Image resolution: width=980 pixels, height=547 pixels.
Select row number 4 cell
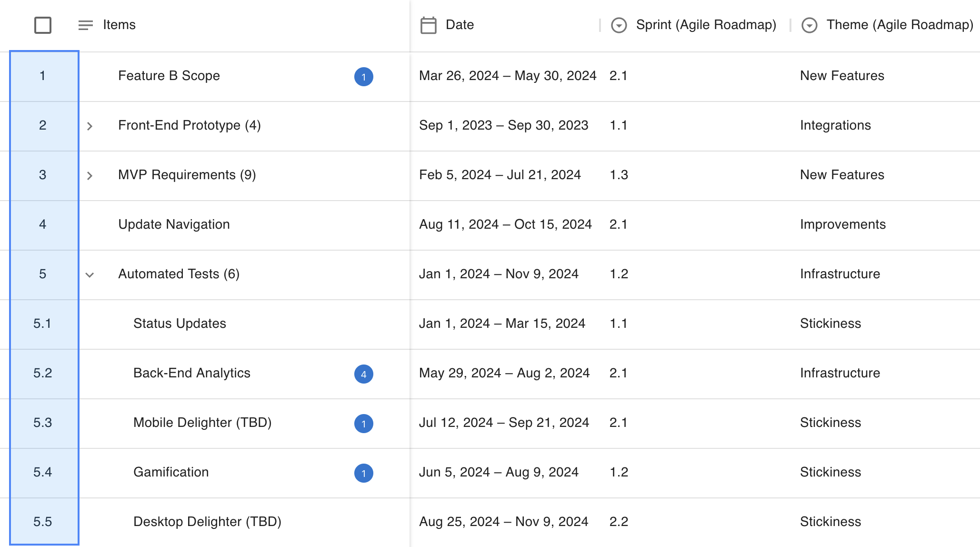pos(43,224)
